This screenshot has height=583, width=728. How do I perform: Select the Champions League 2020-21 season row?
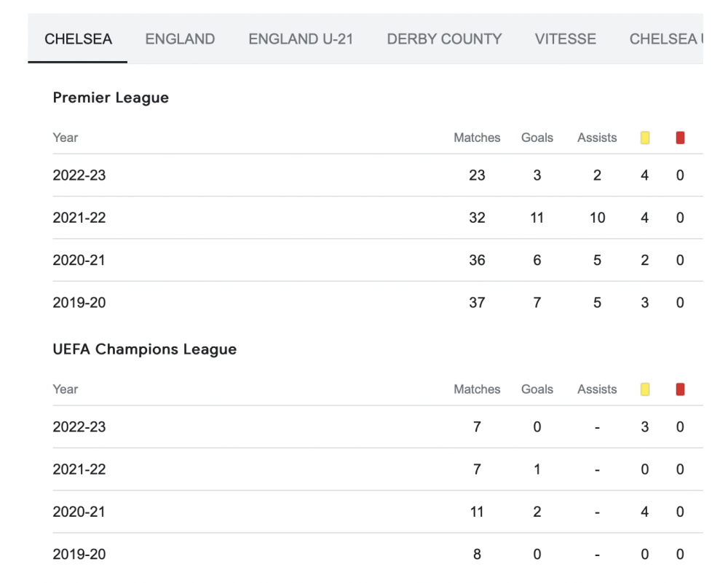coord(378,512)
